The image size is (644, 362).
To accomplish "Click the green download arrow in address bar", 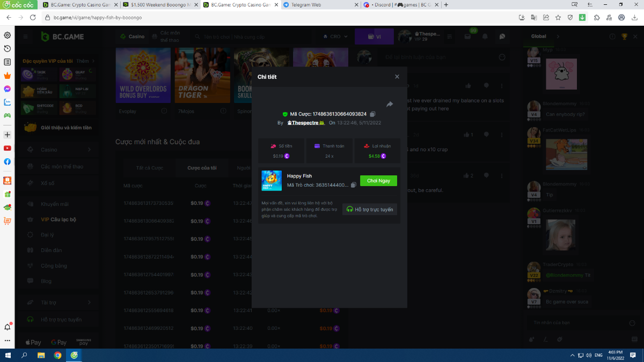I will (x=582, y=17).
